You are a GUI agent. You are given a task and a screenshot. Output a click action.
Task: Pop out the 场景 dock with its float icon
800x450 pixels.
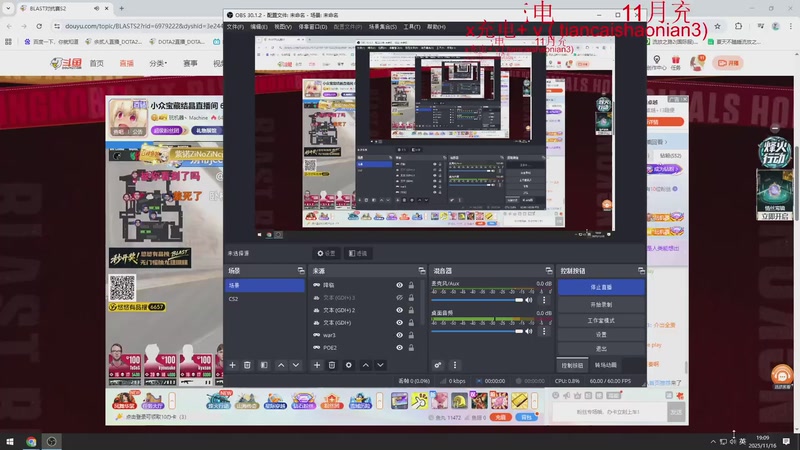(301, 270)
